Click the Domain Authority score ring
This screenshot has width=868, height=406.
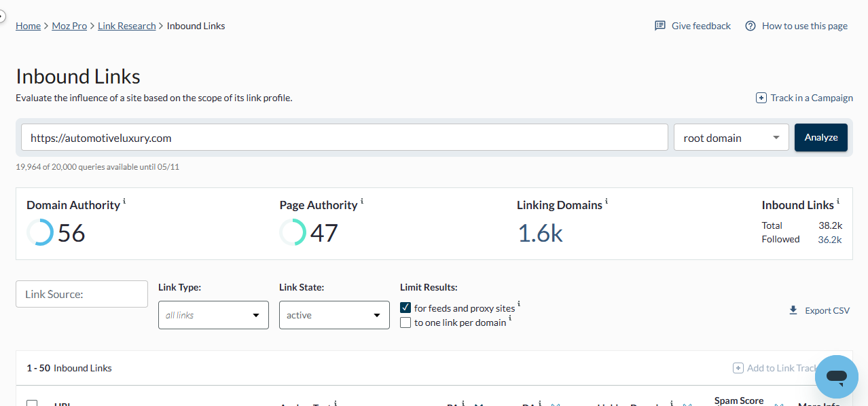click(x=40, y=233)
